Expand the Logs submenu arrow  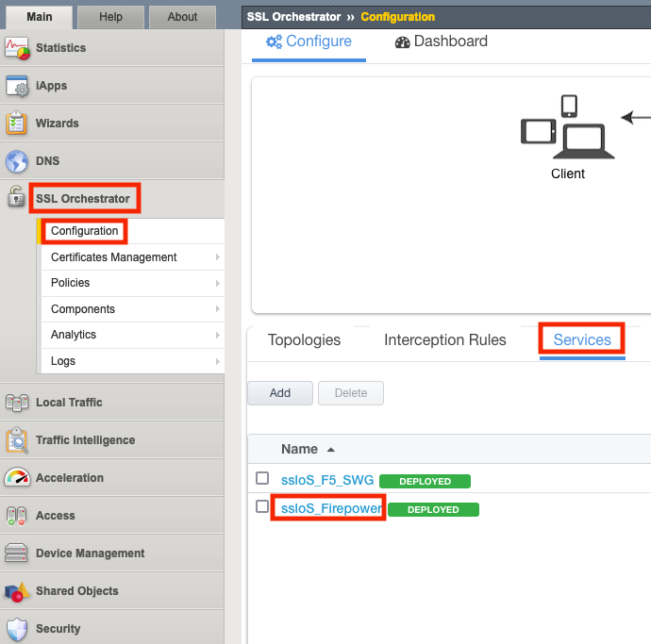(218, 361)
